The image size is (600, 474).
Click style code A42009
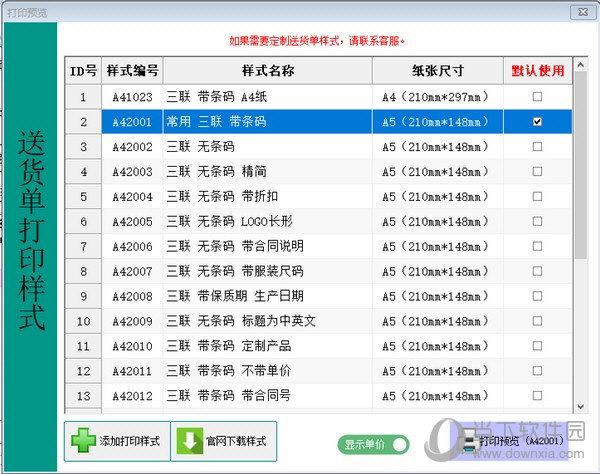[132, 321]
